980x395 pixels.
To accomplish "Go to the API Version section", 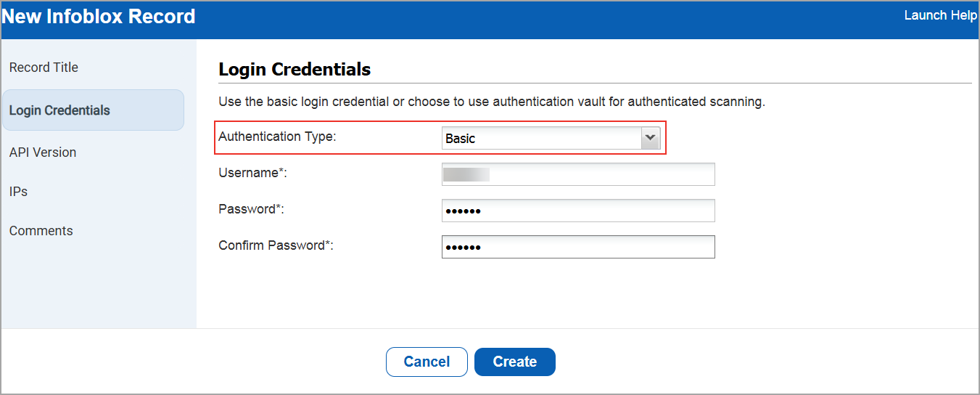I will [x=43, y=152].
